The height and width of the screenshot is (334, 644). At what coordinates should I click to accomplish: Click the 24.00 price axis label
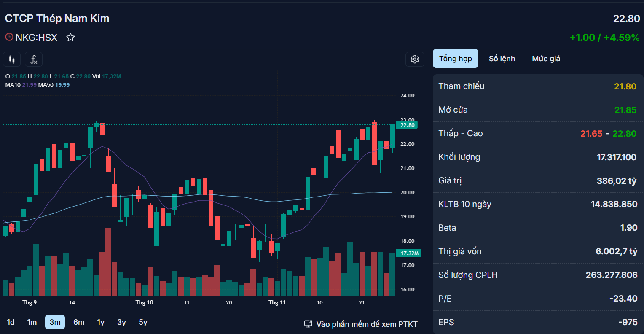408,96
